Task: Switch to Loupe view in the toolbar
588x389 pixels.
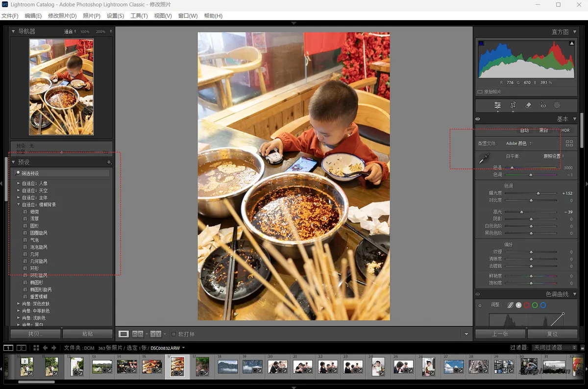Action: point(124,334)
